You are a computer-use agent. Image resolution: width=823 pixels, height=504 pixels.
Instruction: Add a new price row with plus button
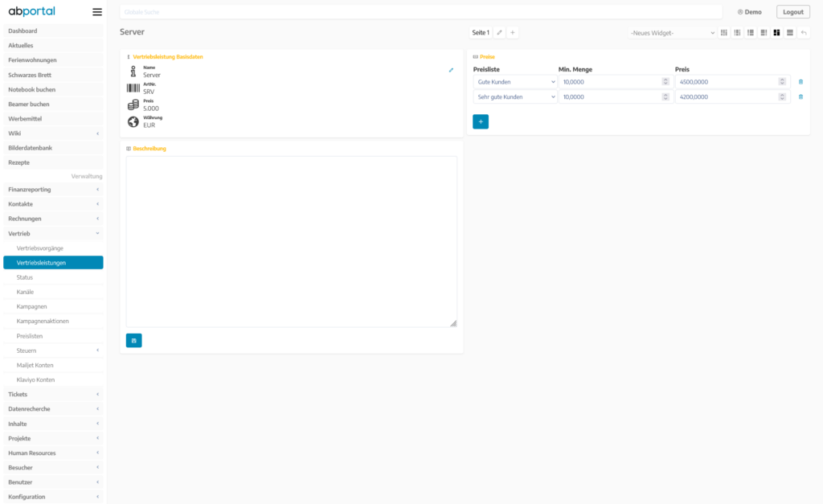[481, 121]
